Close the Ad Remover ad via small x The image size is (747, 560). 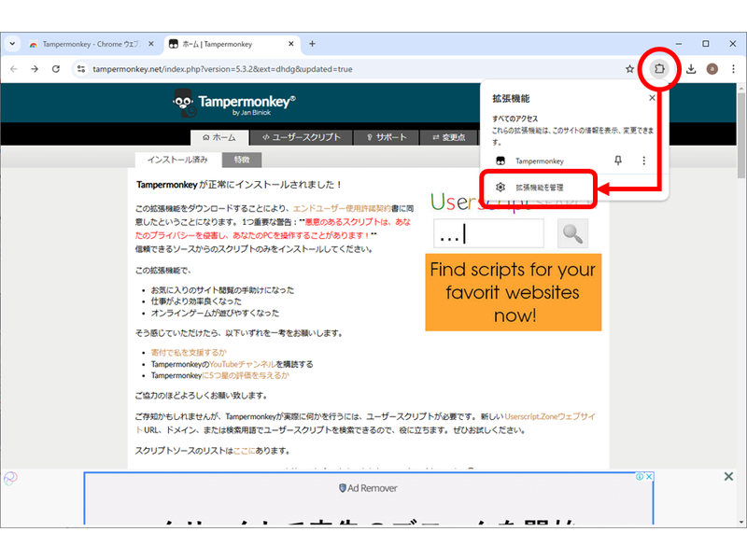pyautogui.click(x=648, y=477)
